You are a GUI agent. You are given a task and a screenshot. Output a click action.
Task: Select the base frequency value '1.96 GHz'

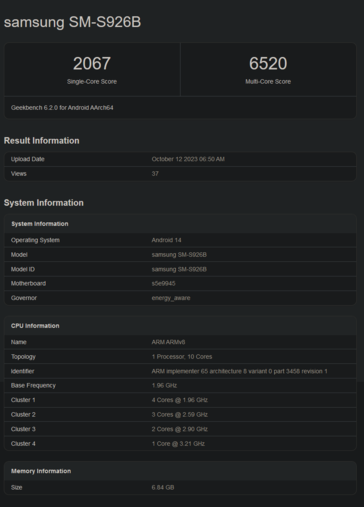pos(164,386)
